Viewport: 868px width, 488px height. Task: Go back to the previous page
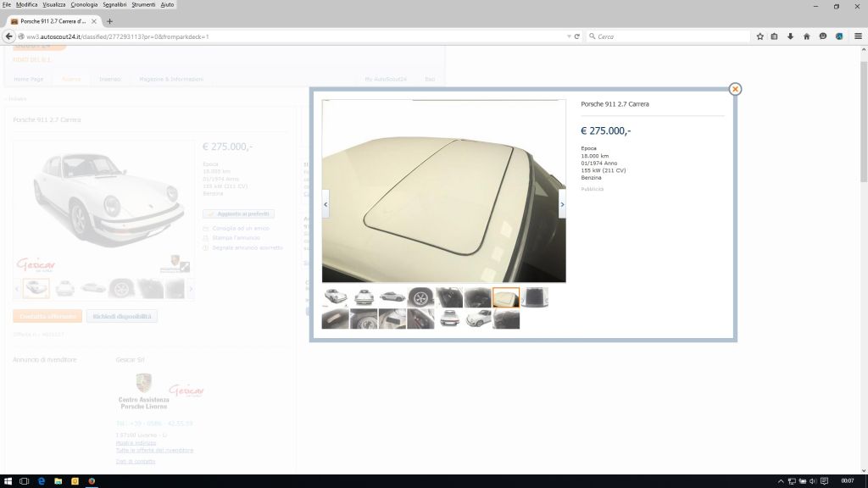point(8,36)
